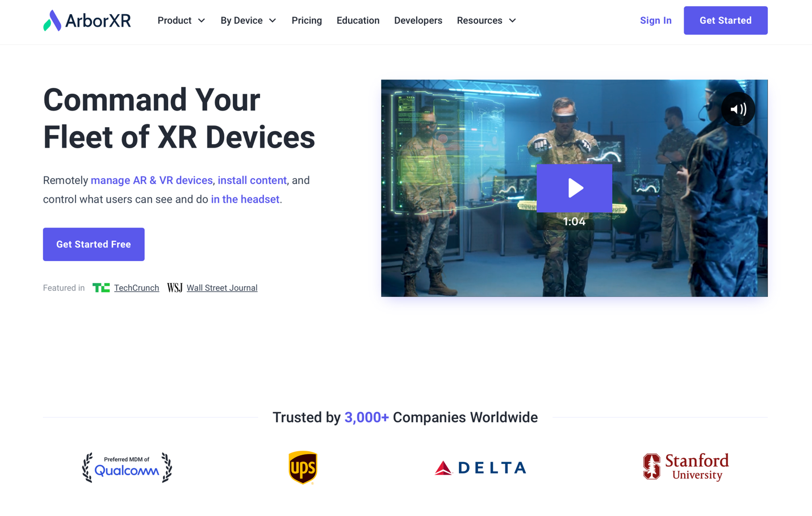This screenshot has height=516, width=812.
Task: Click the Stanford University logo
Action: (685, 467)
